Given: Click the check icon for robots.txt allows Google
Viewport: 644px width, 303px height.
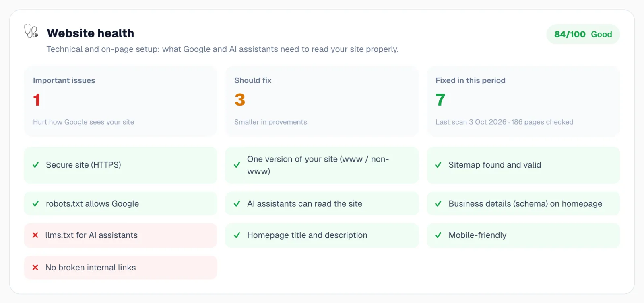Looking at the screenshot, I should tap(35, 204).
